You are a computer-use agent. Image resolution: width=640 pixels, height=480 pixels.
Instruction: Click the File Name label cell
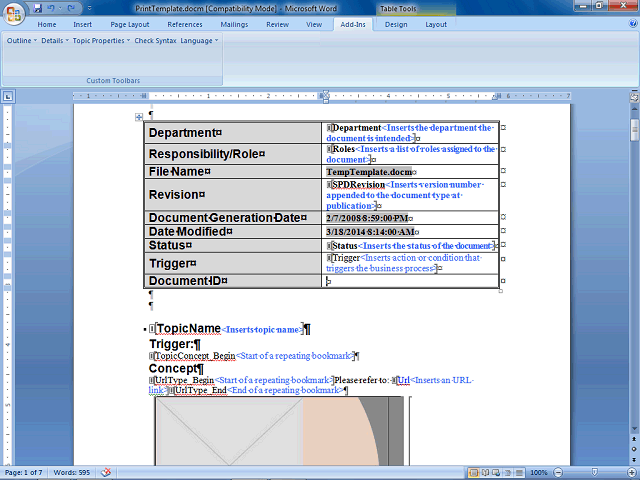(x=233, y=171)
